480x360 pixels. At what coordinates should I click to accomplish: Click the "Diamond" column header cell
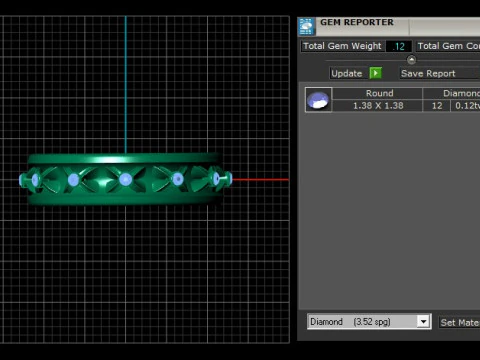pyautogui.click(x=452, y=93)
